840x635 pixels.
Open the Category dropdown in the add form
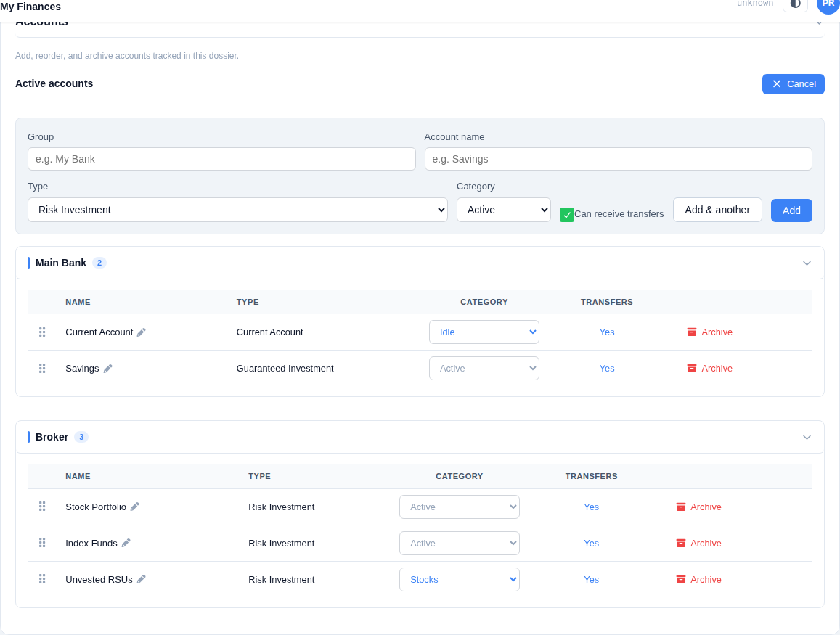(x=504, y=210)
